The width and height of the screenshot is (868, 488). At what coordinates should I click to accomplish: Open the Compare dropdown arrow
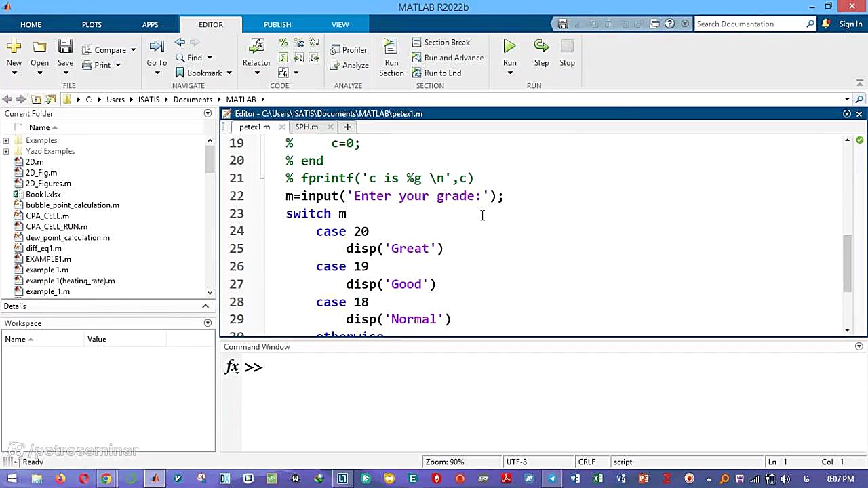click(133, 50)
